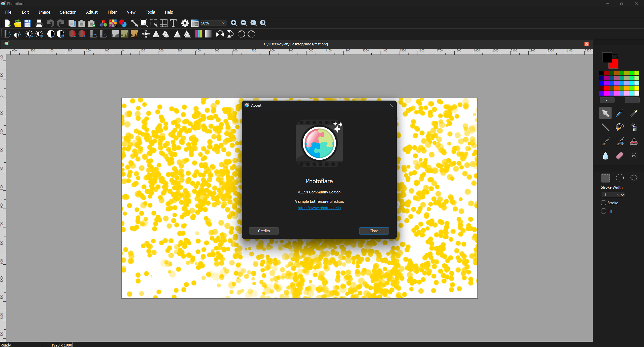
Task: Open the File menu
Action: click(8, 12)
